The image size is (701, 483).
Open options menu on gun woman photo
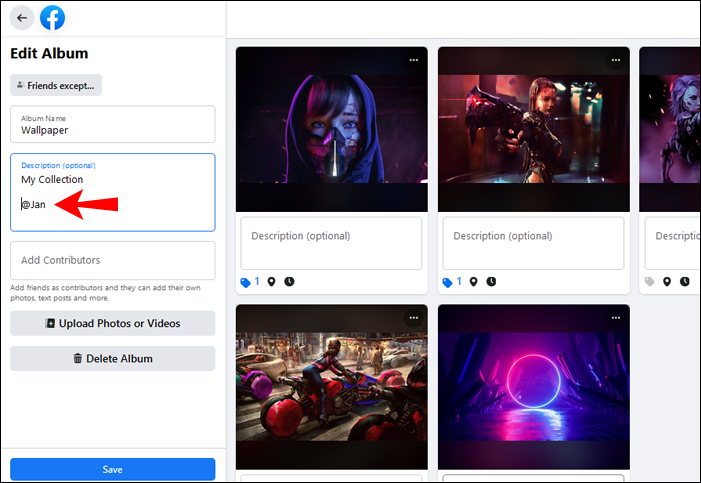[x=616, y=60]
